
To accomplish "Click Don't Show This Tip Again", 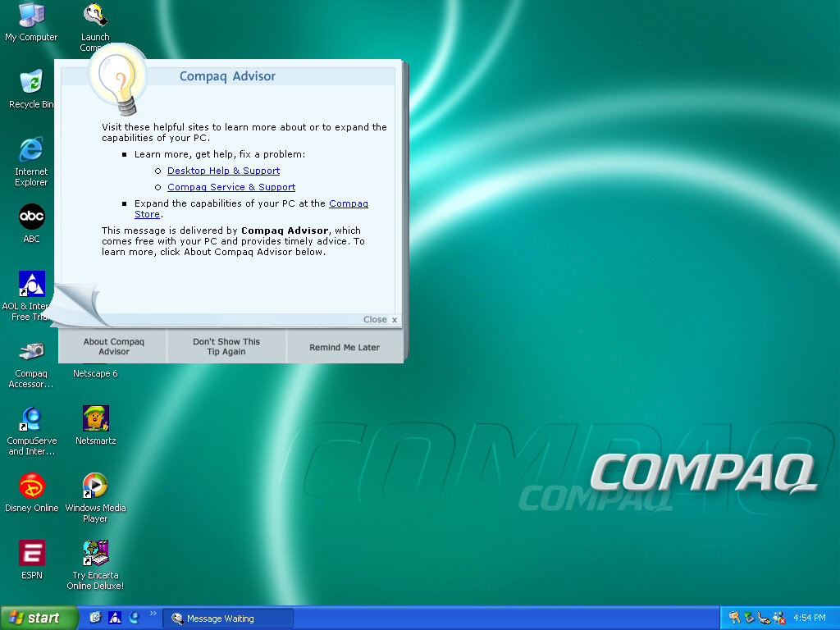I will click(226, 347).
